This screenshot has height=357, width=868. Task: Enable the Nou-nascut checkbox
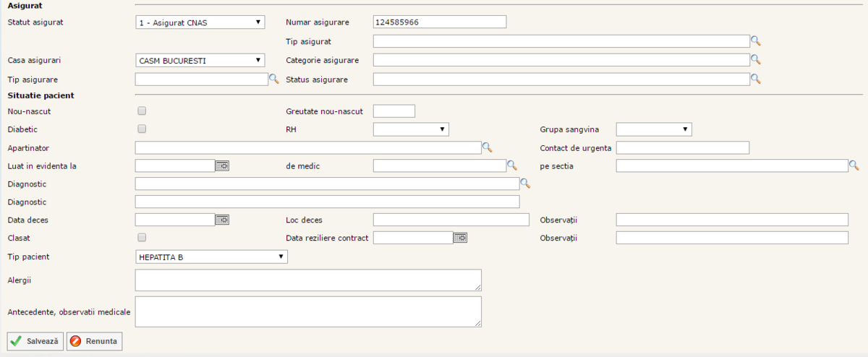142,111
